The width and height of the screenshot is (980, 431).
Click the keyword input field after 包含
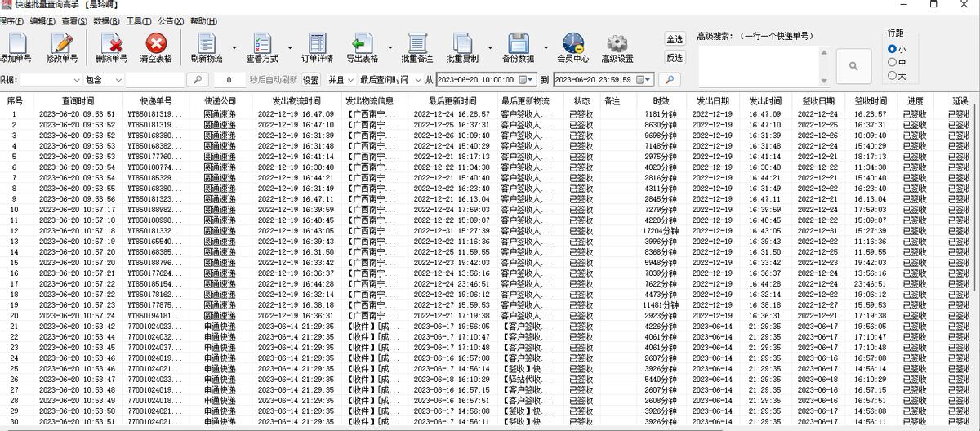pos(155,80)
